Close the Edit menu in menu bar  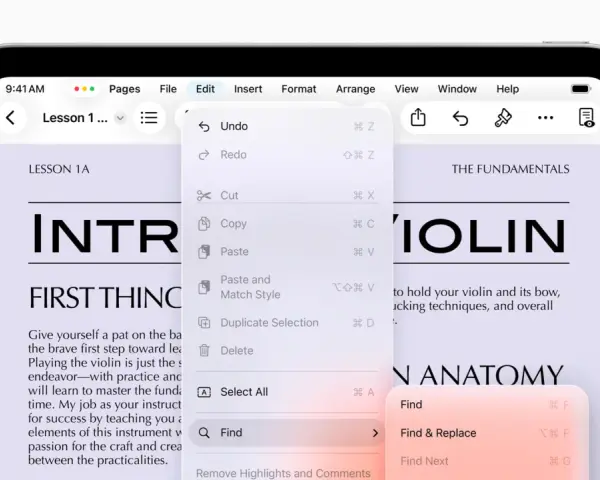pos(205,89)
